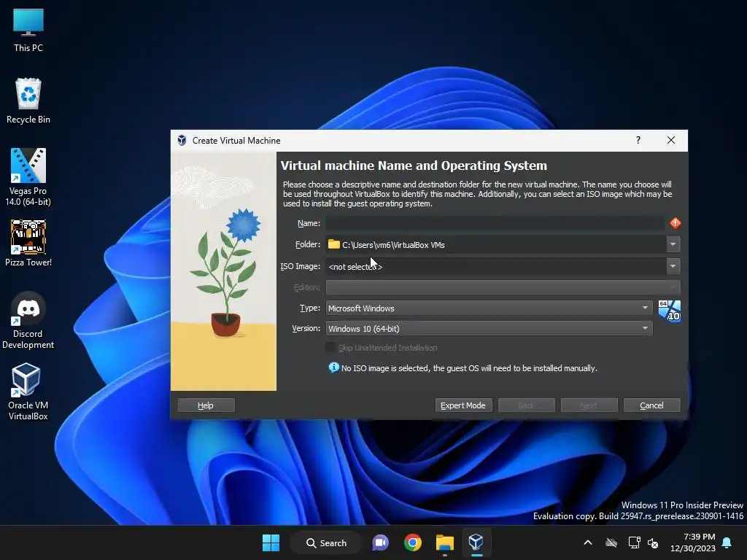Click the dialog heading Virtual machine Name and Operating System

(414, 166)
